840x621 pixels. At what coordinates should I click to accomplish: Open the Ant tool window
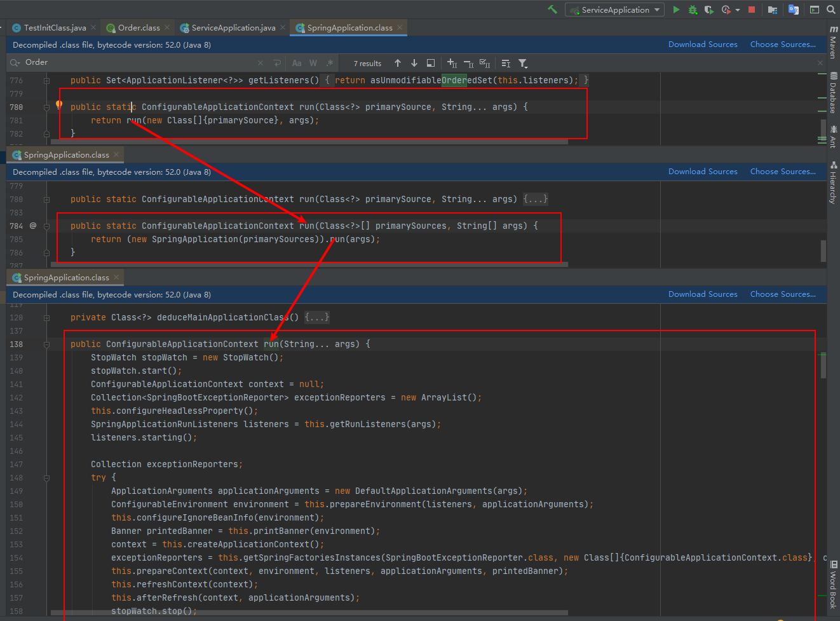[833, 137]
